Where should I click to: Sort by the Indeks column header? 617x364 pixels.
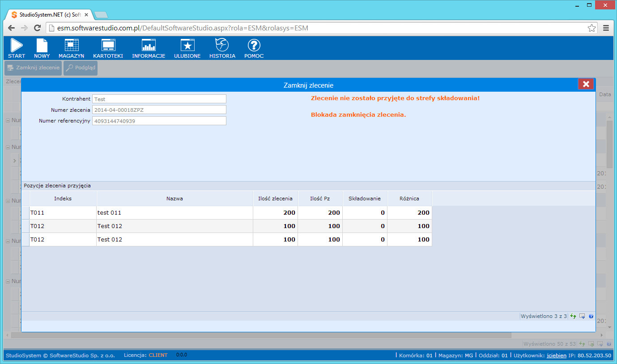[63, 199]
